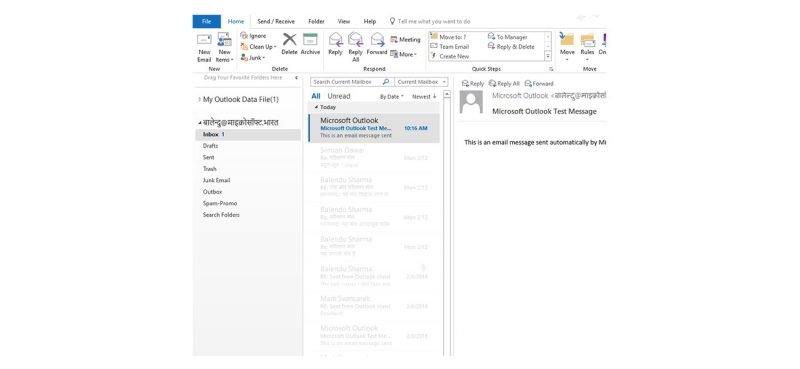The width and height of the screenshot is (800, 369).
Task: Open the By Date sort dropdown
Action: (391, 96)
